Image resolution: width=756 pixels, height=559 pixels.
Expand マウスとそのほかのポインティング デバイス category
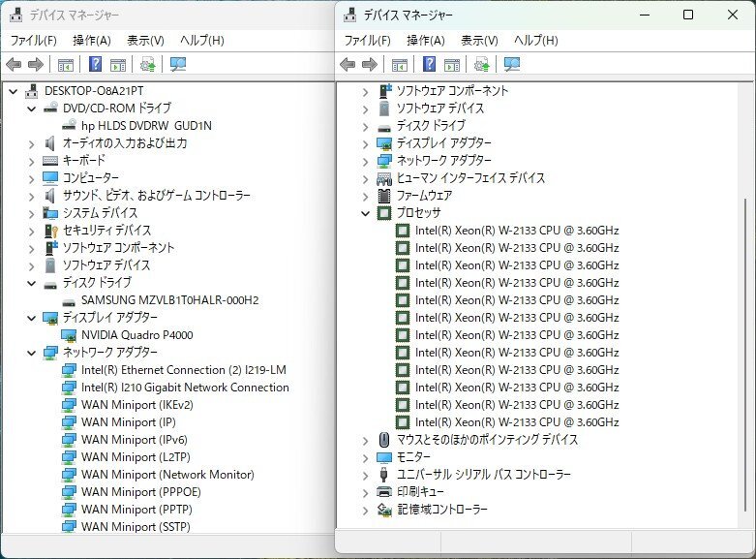click(366, 440)
